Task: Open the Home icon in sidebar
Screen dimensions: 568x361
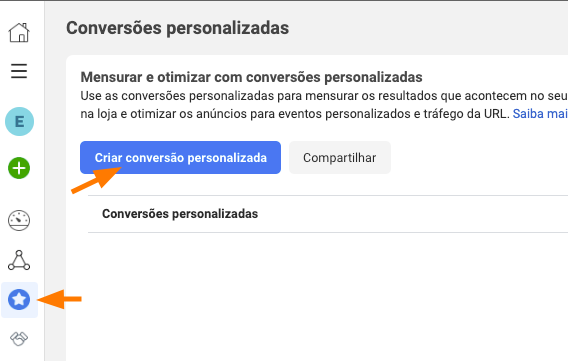Action: pyautogui.click(x=19, y=33)
